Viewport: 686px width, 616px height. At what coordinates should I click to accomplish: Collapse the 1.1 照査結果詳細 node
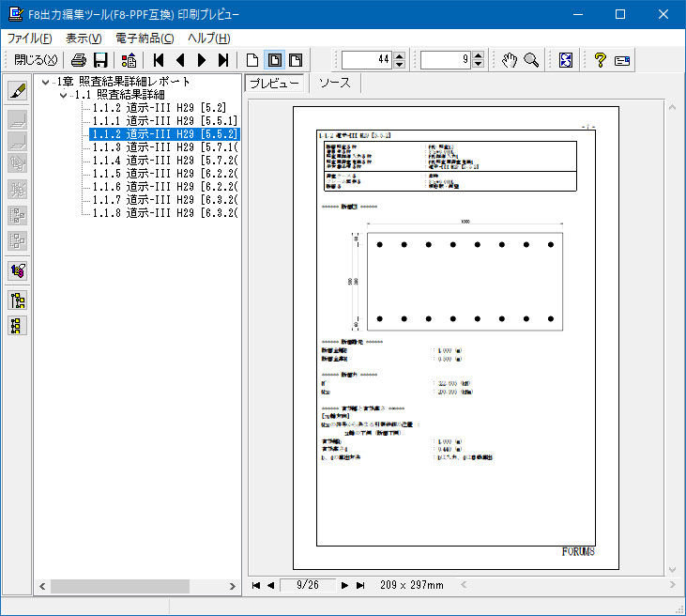click(x=63, y=96)
